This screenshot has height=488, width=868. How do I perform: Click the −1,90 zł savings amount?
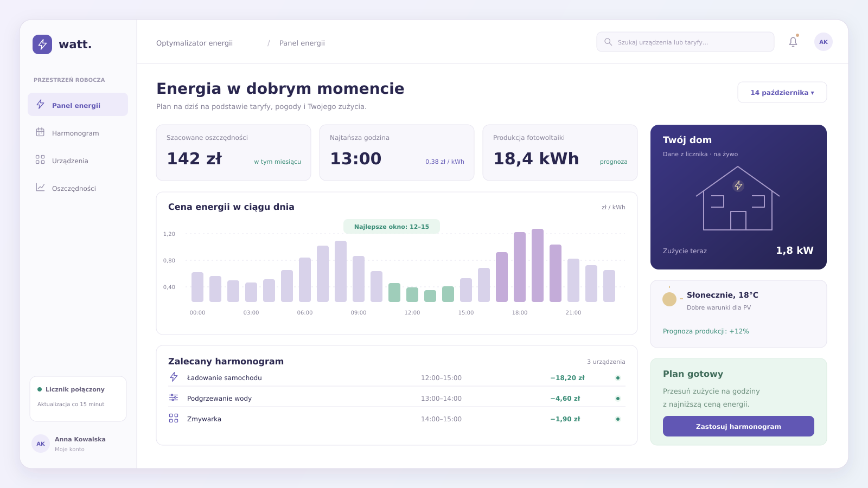pyautogui.click(x=565, y=419)
